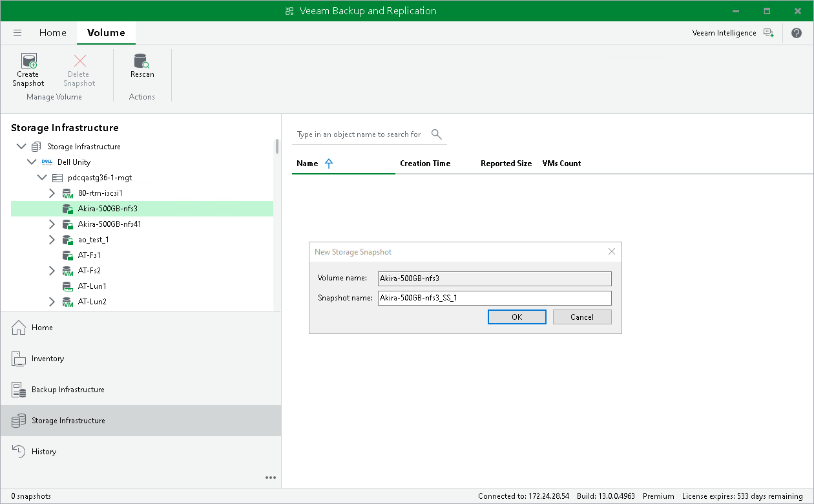Click the Create Snapshot ribbon icon
Viewport: 814px width, 504px height.
(28, 61)
